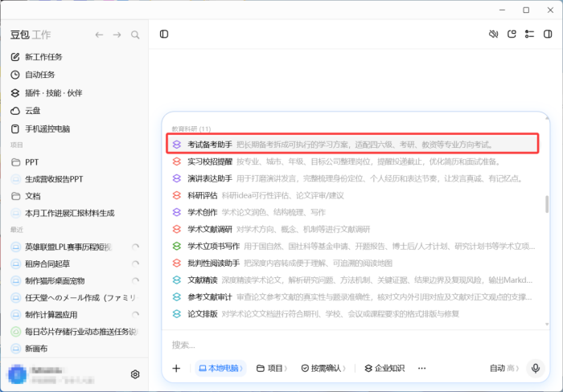Click the skills list vertical scrollbar

547,204
